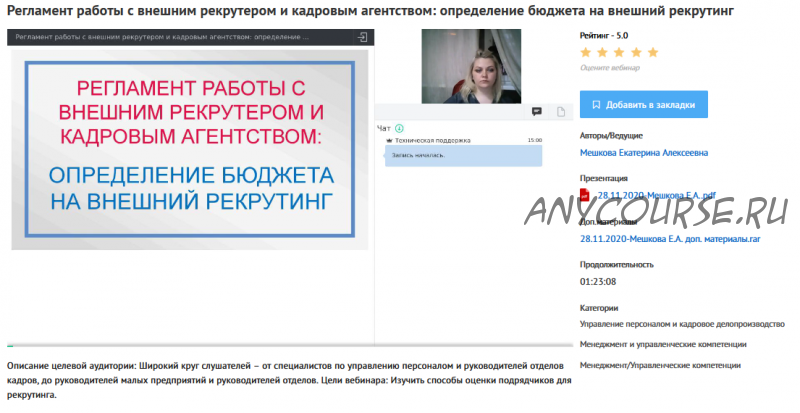The image size is (800, 413).
Task: Rate the webinar two stars
Action: (x=603, y=52)
